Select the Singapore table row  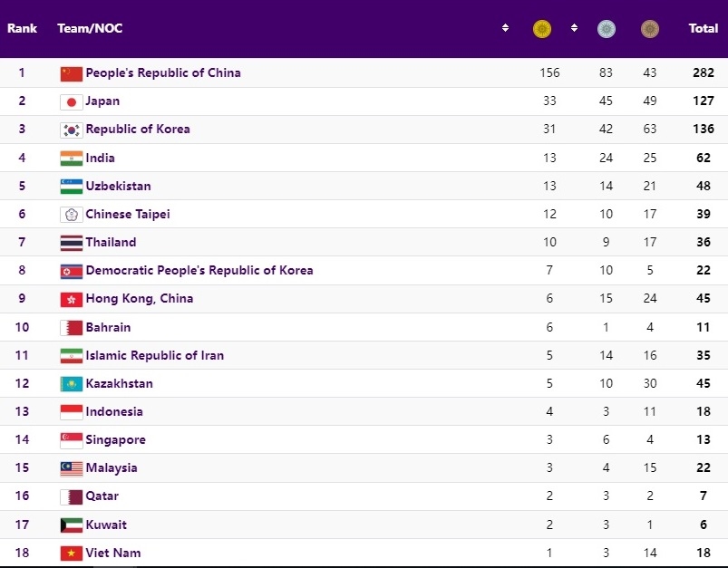363,439
